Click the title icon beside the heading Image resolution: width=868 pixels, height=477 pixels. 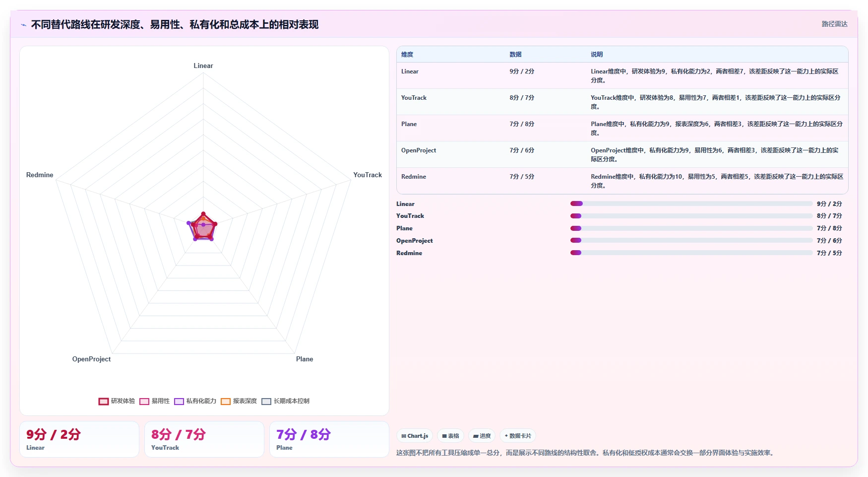click(23, 25)
